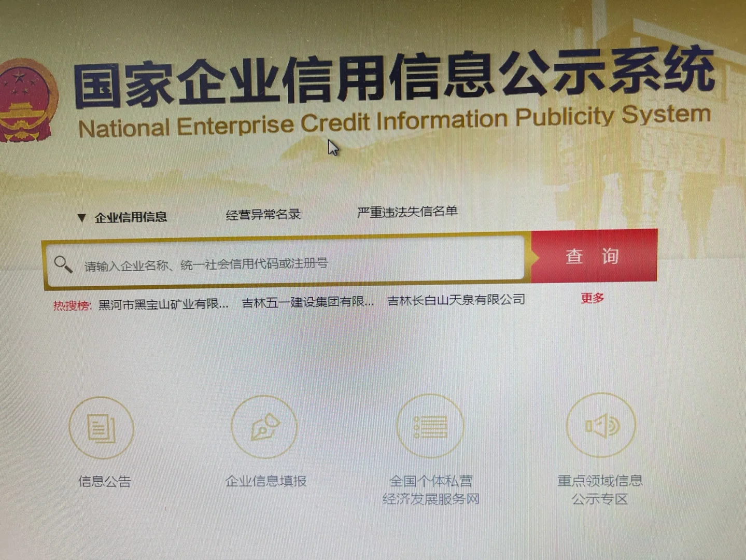Open hot search 黑河市黑宝山矿业有限...
The image size is (746, 560).
point(163,304)
